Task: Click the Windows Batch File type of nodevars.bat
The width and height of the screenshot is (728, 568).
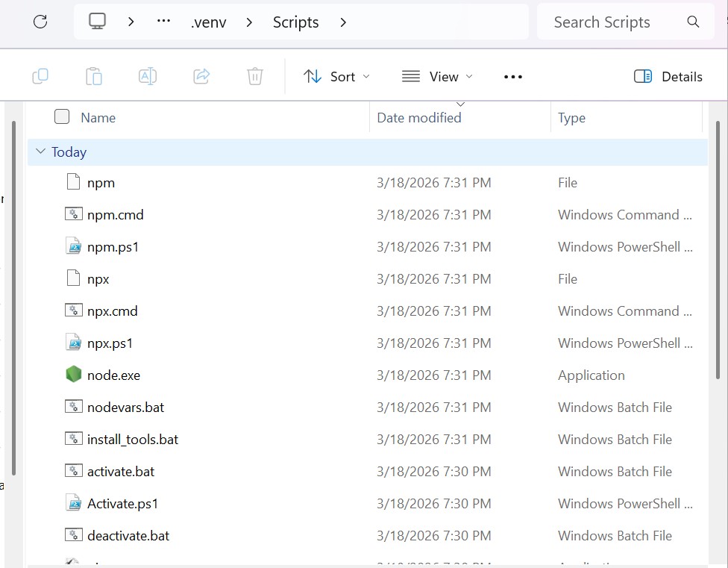Action: 615,408
